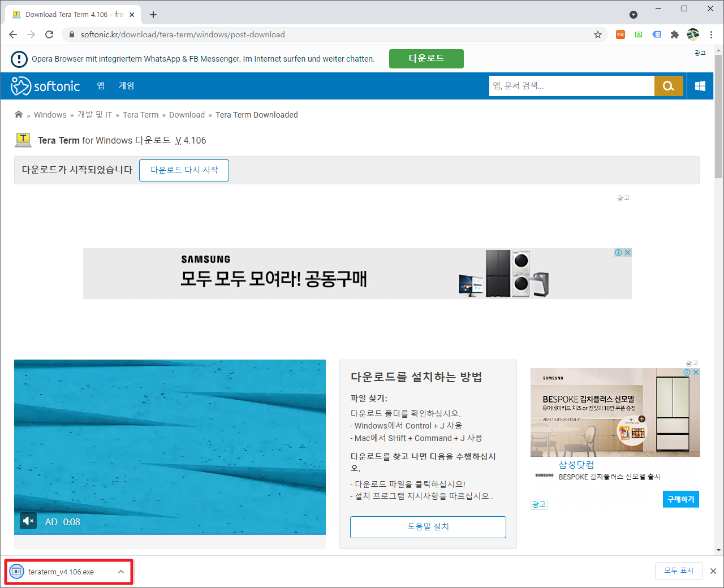Click the Tera Term app icon by the title
This screenshot has width=724, height=588.
[x=23, y=140]
